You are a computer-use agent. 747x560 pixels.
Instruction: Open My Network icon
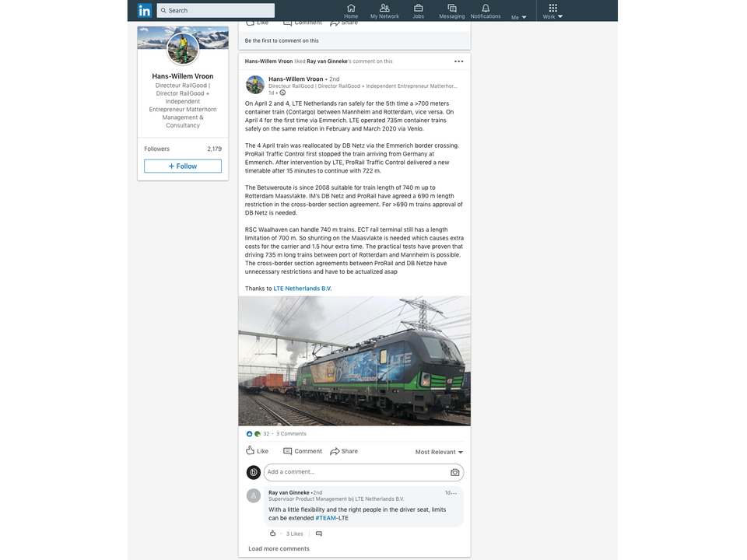click(384, 8)
